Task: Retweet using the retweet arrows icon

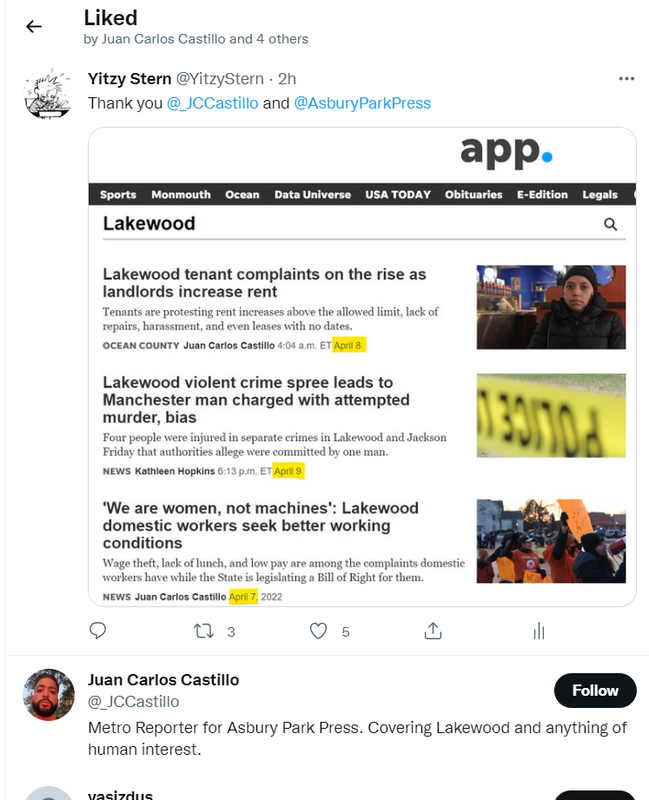Action: (x=204, y=632)
